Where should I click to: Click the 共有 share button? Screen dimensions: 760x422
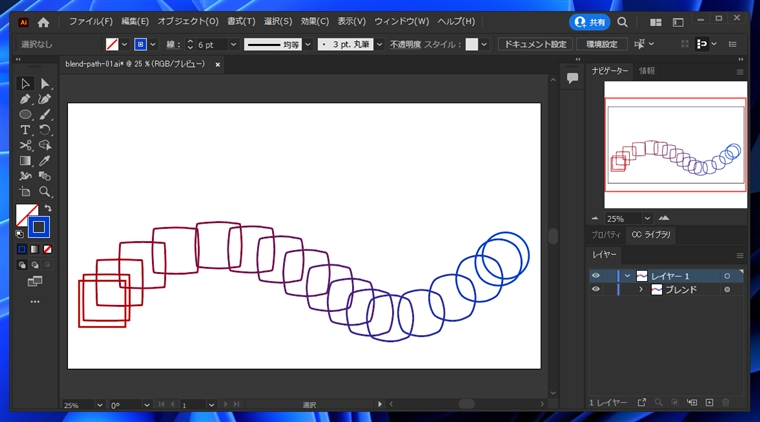[589, 22]
